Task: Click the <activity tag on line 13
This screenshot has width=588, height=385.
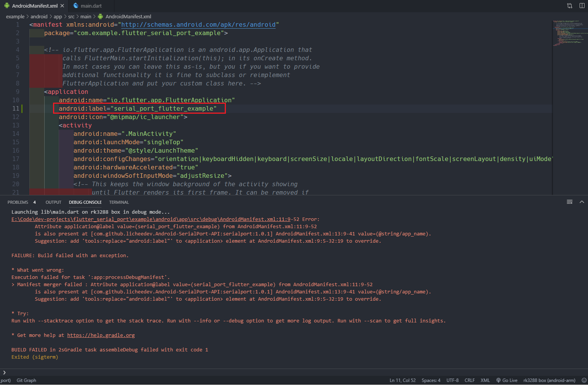Action: pyautogui.click(x=75, y=126)
